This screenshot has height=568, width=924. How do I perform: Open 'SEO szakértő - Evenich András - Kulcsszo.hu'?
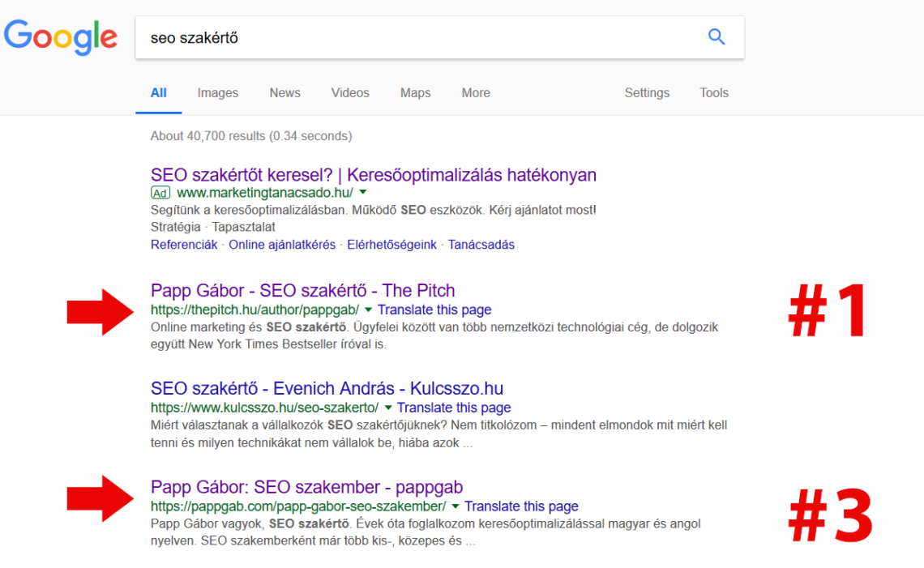tap(327, 388)
